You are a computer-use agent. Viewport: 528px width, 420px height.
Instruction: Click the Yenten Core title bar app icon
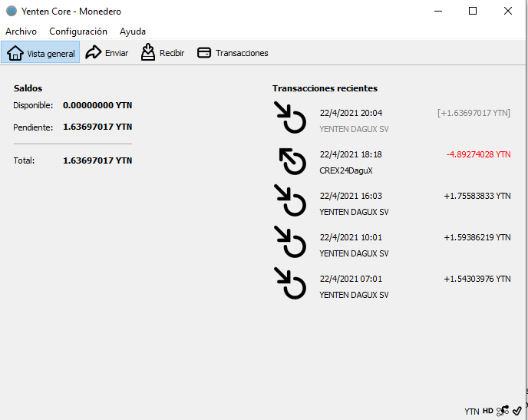[12, 12]
